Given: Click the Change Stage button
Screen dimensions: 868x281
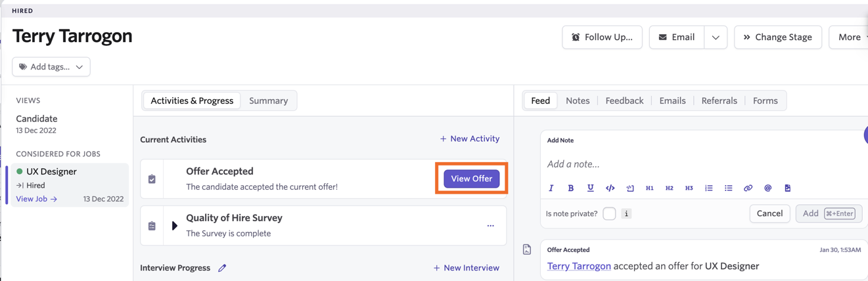Looking at the screenshot, I should (x=778, y=37).
